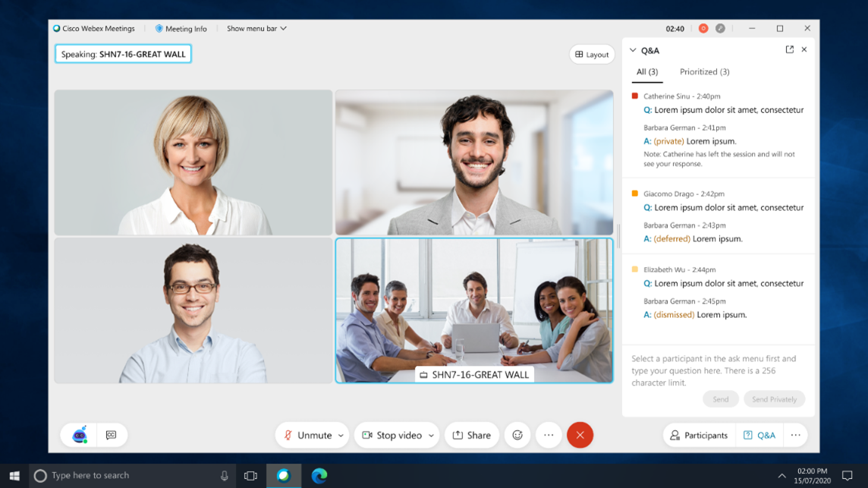Click the Send button in Q&A
This screenshot has height=488, width=868.
(x=720, y=398)
